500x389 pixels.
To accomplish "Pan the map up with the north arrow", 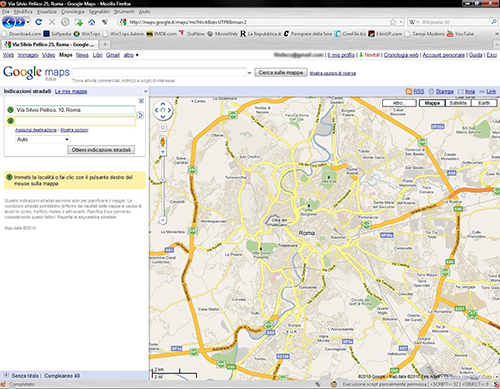I will (163, 104).
